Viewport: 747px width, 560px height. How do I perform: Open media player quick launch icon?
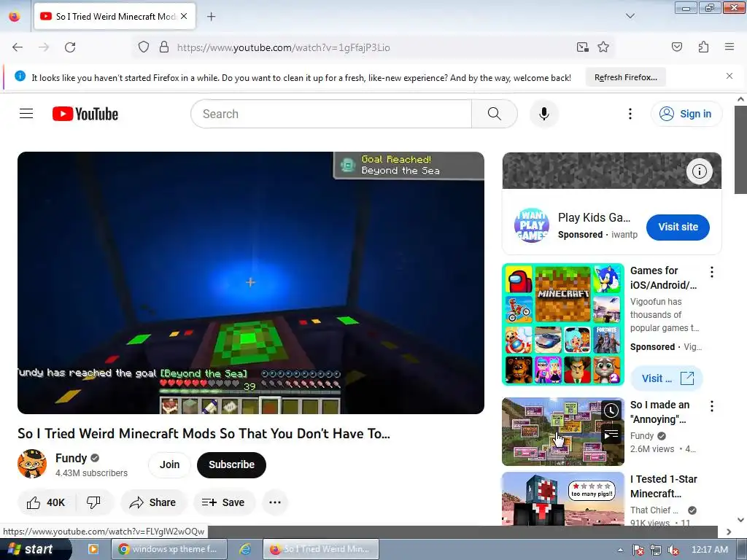(x=93, y=549)
